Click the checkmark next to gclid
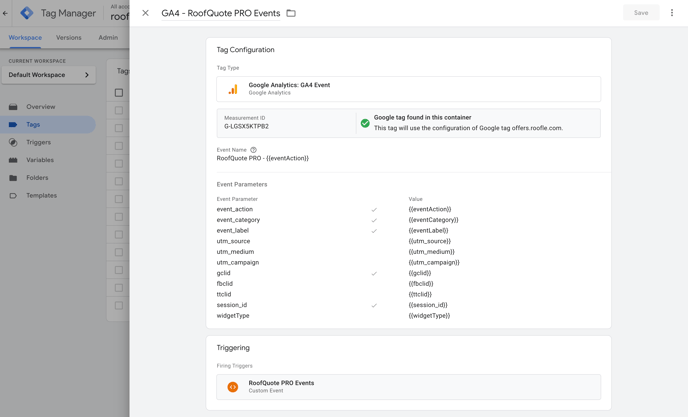Image resolution: width=688 pixels, height=417 pixels. [x=374, y=273]
